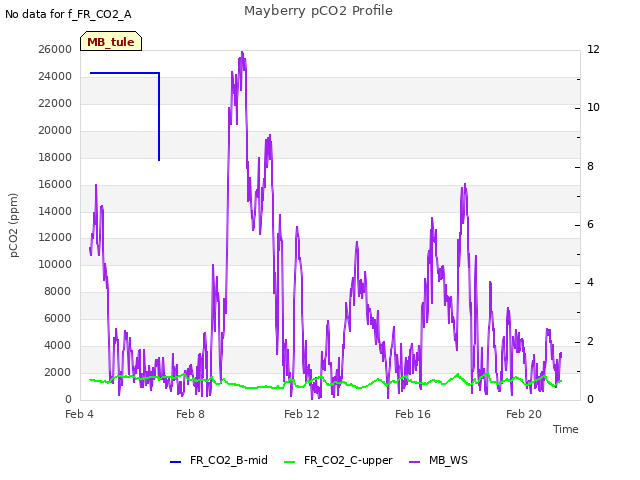Click the Feb 20 x-axis tick label
The height and width of the screenshot is (480, 640).
point(524,414)
